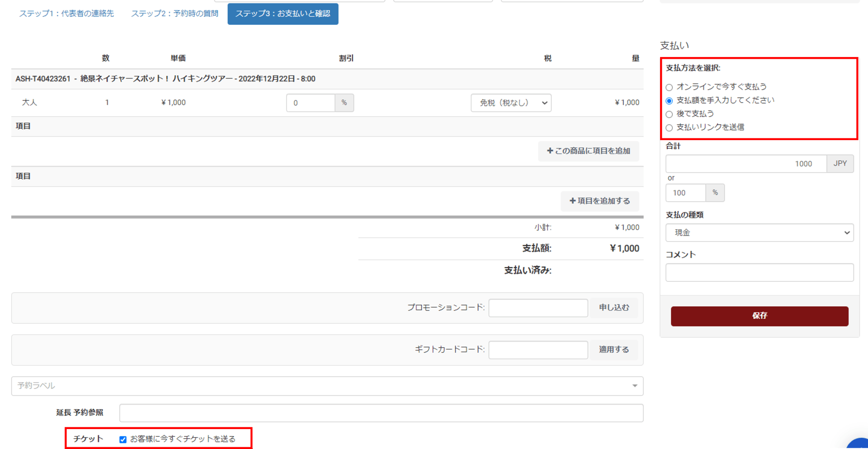The image size is (868, 449).
Task: Click the 支払額 total ¥1,000
Action: (x=624, y=249)
